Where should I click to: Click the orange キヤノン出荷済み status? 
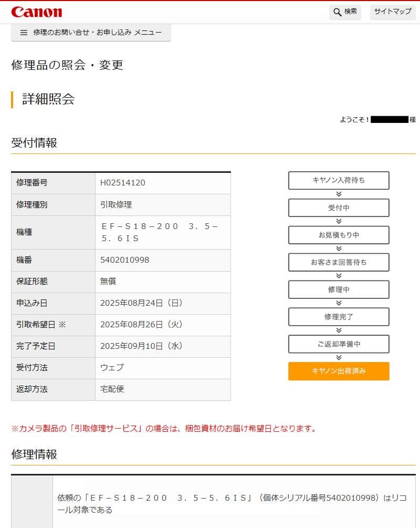click(339, 371)
